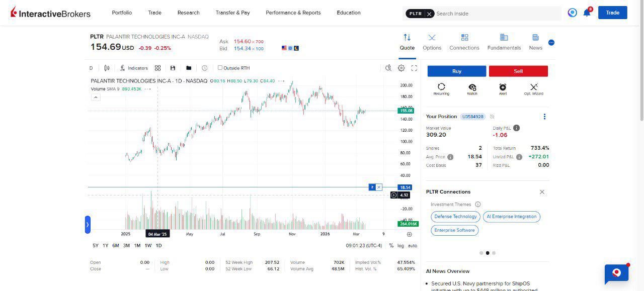Screen dimensions: 644x291
Task: Open the chart settings gear
Action: pos(401,68)
